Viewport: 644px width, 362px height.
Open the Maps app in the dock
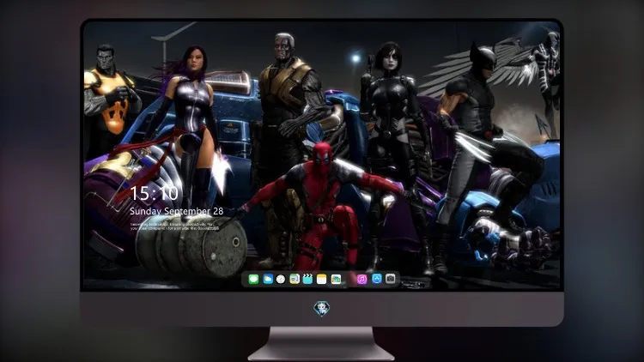pos(295,279)
